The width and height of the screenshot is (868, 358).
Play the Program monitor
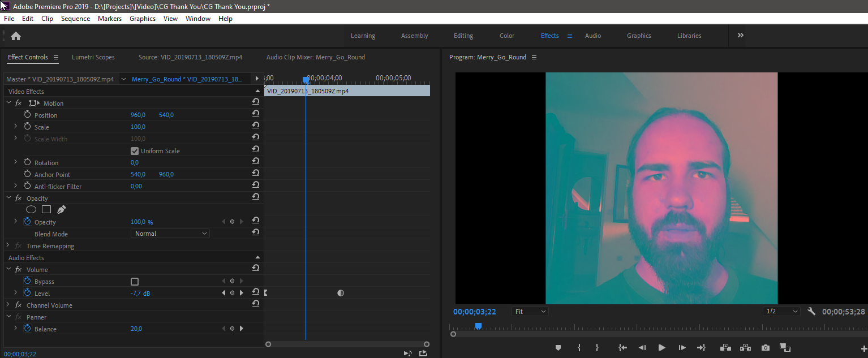pos(661,348)
